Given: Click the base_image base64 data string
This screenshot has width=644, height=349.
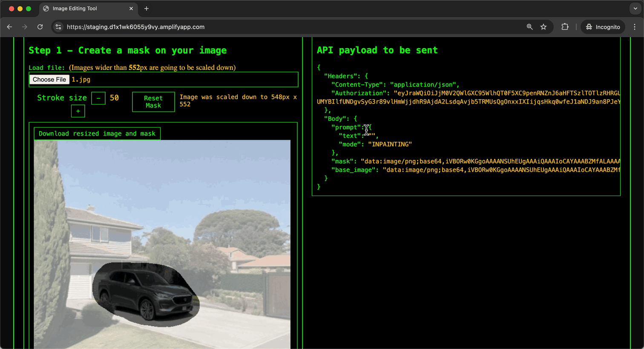Looking at the screenshot, I should pos(501,170).
